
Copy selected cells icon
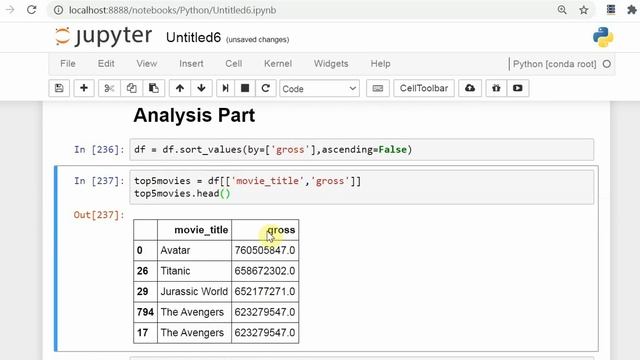point(131,88)
